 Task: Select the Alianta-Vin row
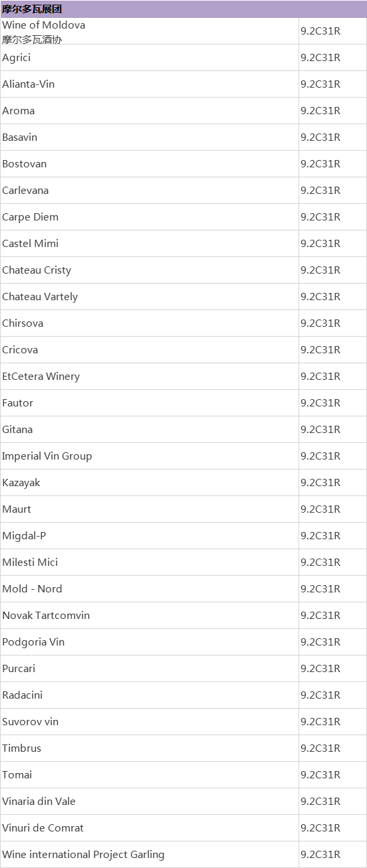click(183, 84)
